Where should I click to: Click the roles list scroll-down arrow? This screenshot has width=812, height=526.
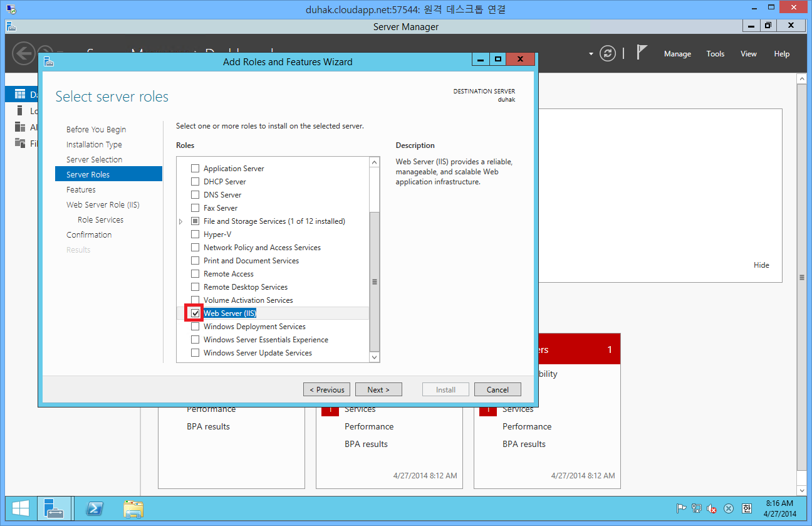point(375,357)
